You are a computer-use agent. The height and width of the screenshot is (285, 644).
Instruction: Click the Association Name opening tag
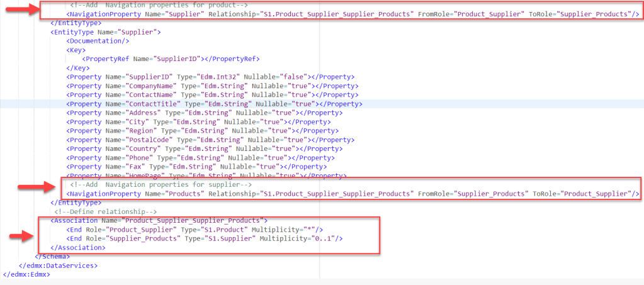pyautogui.click(x=159, y=221)
